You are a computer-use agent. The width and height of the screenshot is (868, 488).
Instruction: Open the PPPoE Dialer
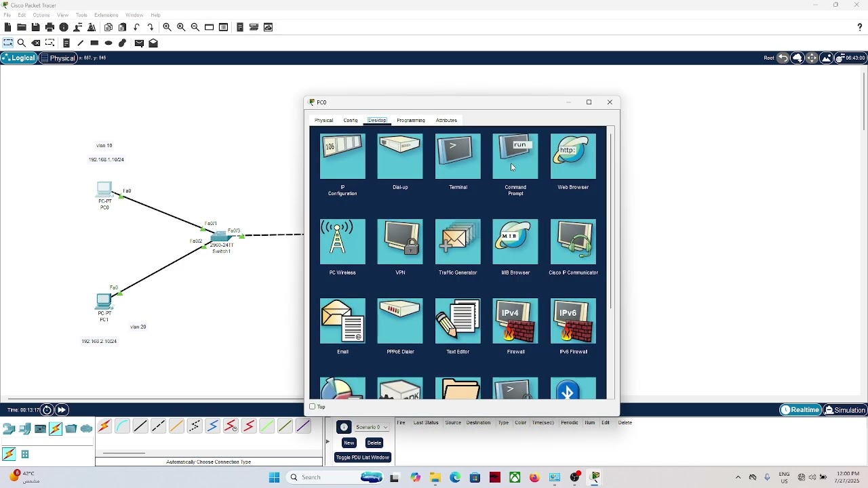[x=400, y=321]
